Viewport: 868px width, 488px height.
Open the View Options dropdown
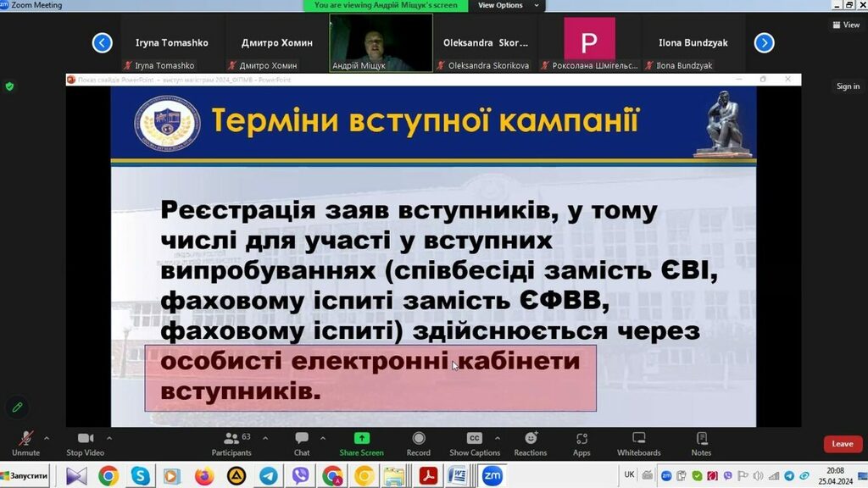[500, 5]
